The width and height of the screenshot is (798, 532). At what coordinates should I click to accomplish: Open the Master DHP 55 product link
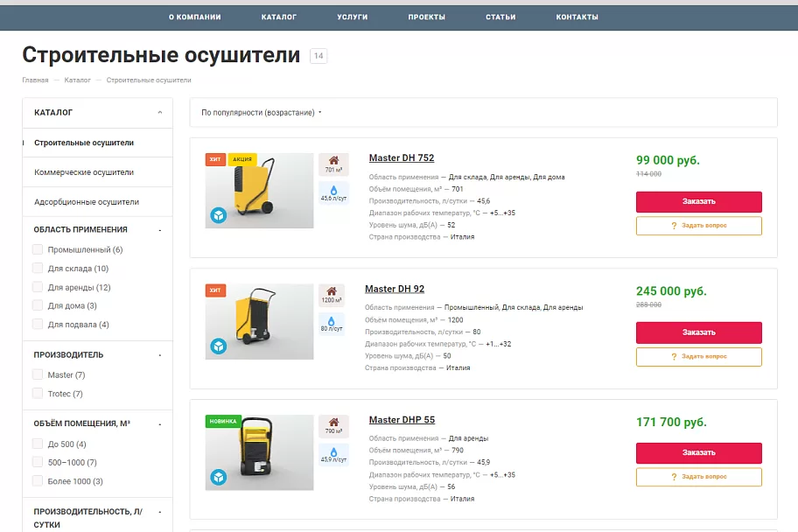(402, 419)
